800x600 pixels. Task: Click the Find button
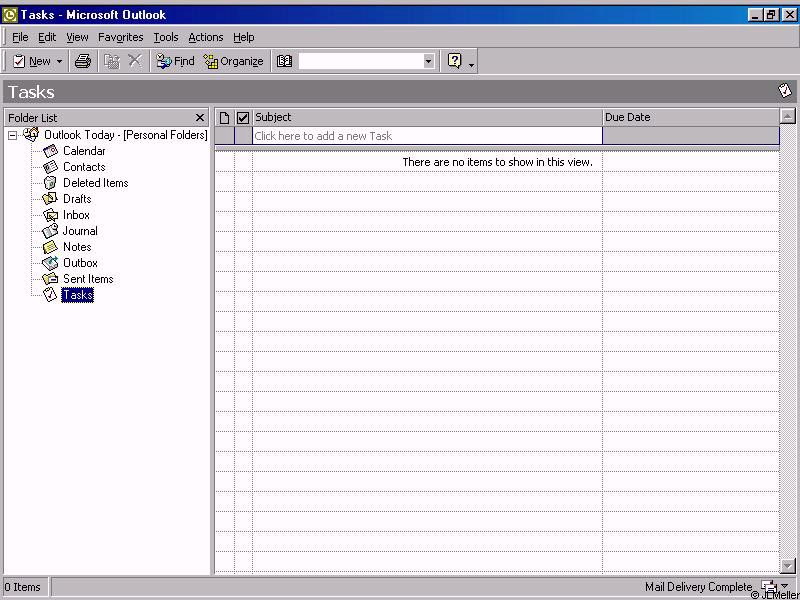[x=176, y=61]
